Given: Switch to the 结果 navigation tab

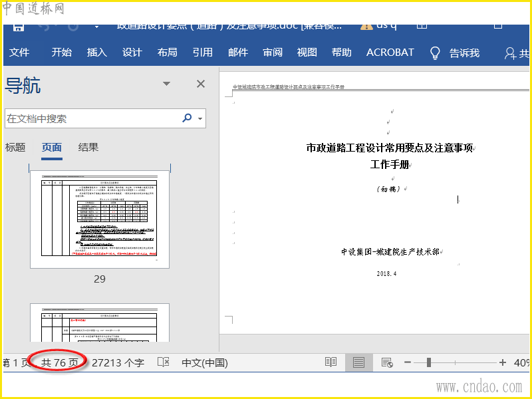Looking at the screenshot, I should 88,147.
